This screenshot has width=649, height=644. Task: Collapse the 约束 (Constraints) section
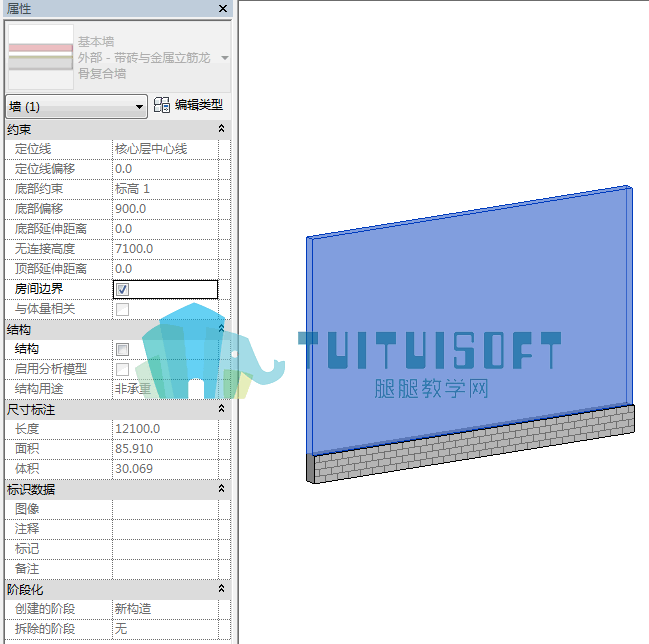pos(221,129)
